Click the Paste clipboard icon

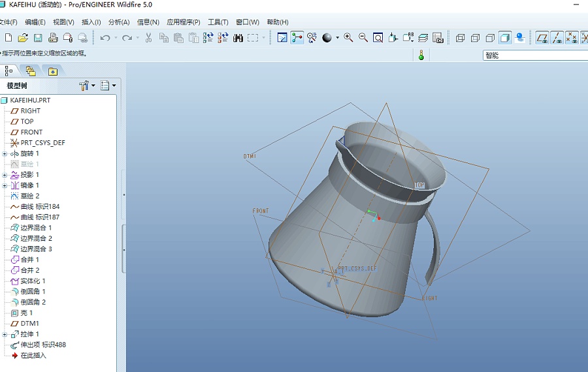coord(178,38)
